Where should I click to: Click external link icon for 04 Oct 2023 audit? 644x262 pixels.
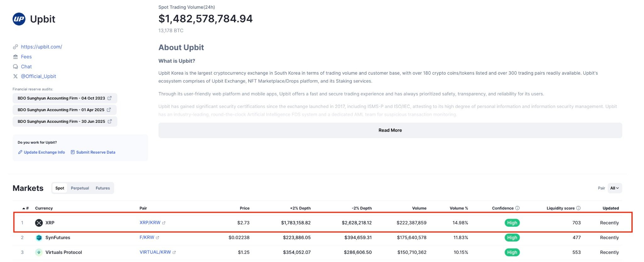coord(109,98)
